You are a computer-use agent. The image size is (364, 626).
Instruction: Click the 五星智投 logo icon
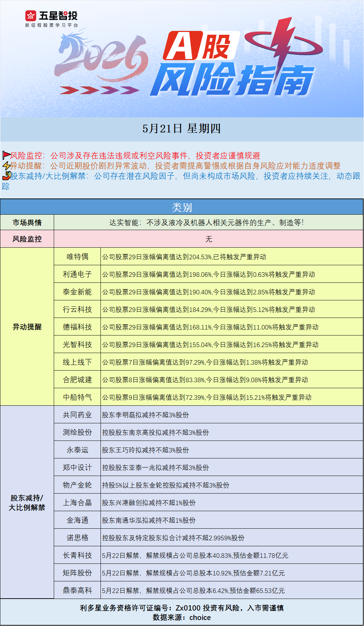(x=31, y=16)
